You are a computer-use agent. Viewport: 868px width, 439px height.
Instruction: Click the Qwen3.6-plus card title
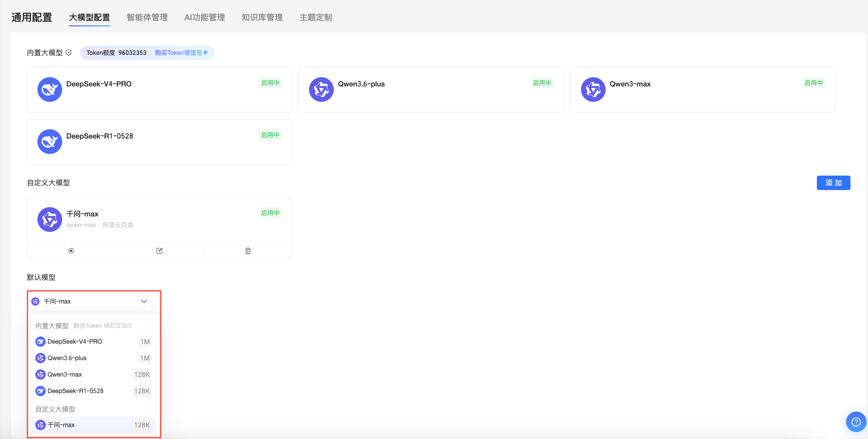pyautogui.click(x=361, y=84)
